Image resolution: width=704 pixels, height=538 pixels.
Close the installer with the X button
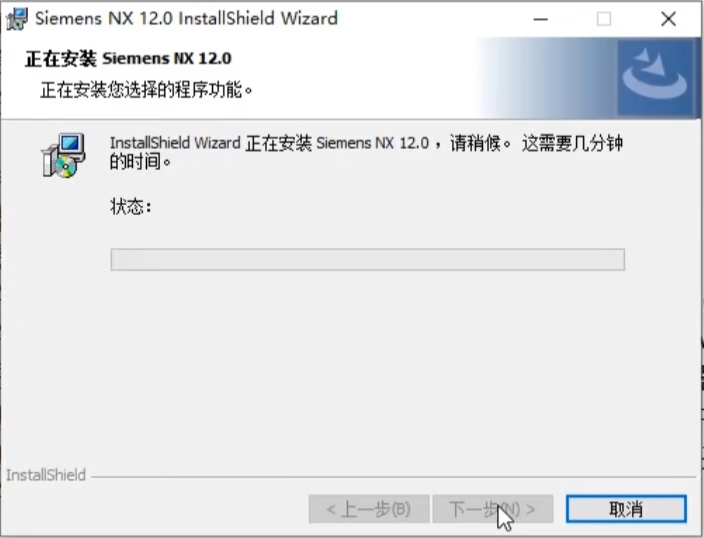tap(669, 19)
